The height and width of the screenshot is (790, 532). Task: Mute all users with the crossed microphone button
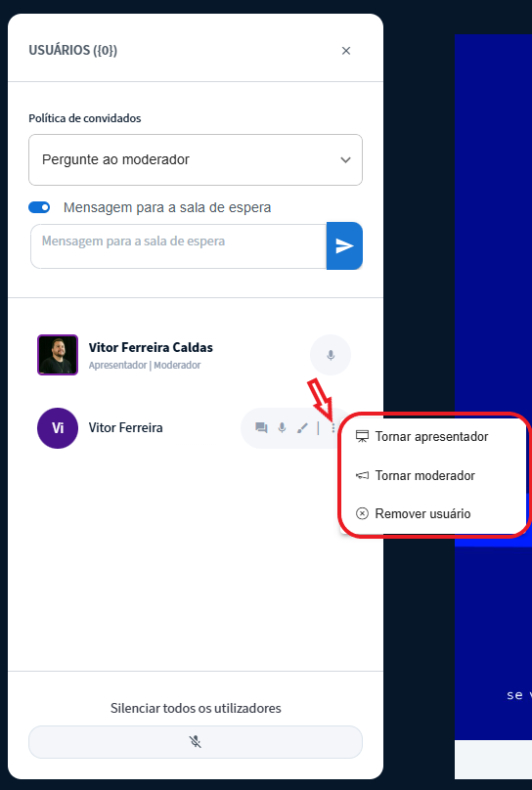196,742
